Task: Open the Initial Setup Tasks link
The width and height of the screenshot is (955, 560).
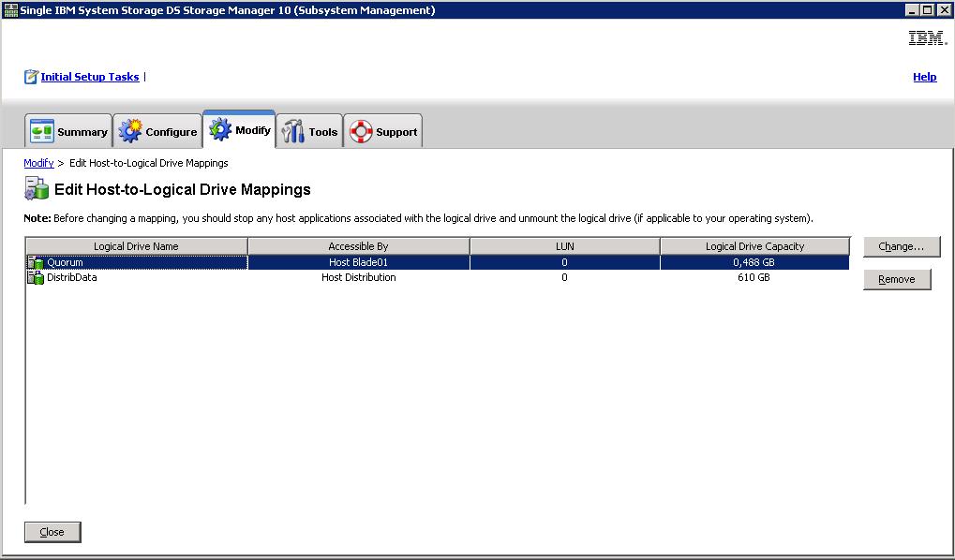Action: [x=89, y=77]
